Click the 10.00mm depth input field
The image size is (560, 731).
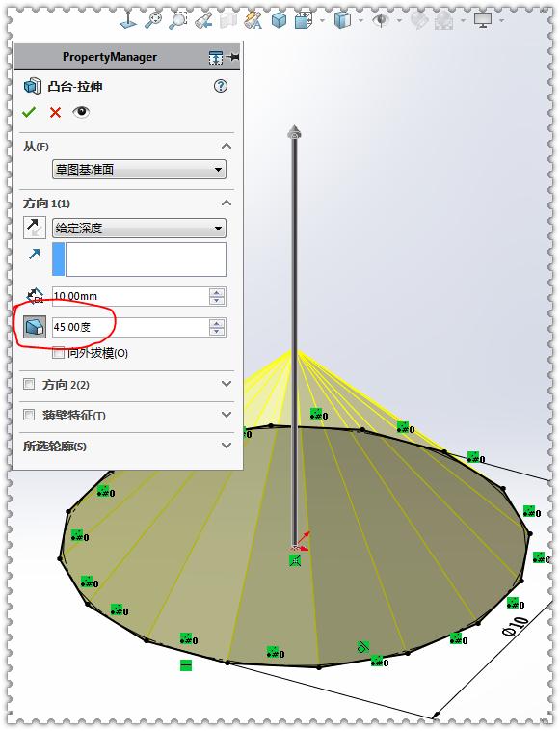click(130, 296)
